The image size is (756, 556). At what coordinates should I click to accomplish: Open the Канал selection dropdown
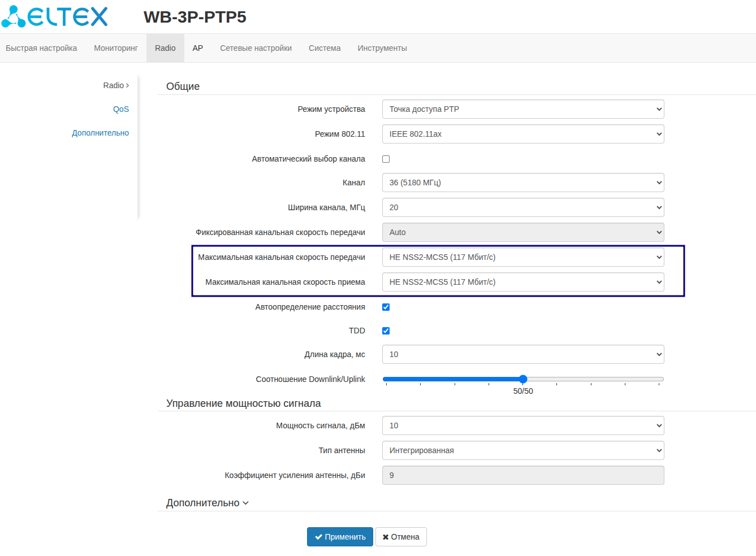pyautogui.click(x=523, y=183)
